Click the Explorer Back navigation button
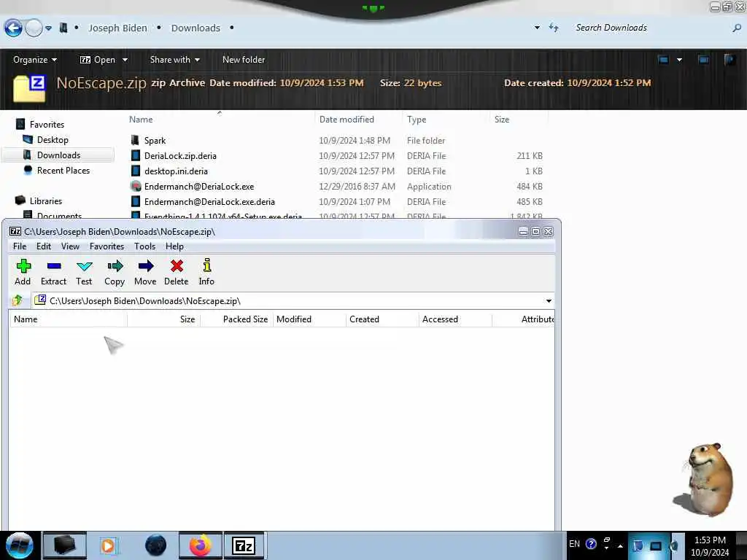Viewport: 747px width, 560px height. (13, 28)
